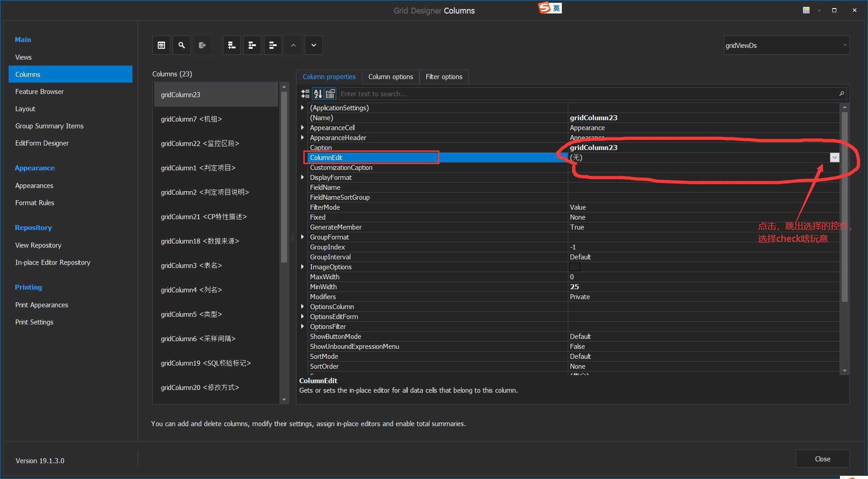Click the Caption value gridColumn23

[x=593, y=147]
